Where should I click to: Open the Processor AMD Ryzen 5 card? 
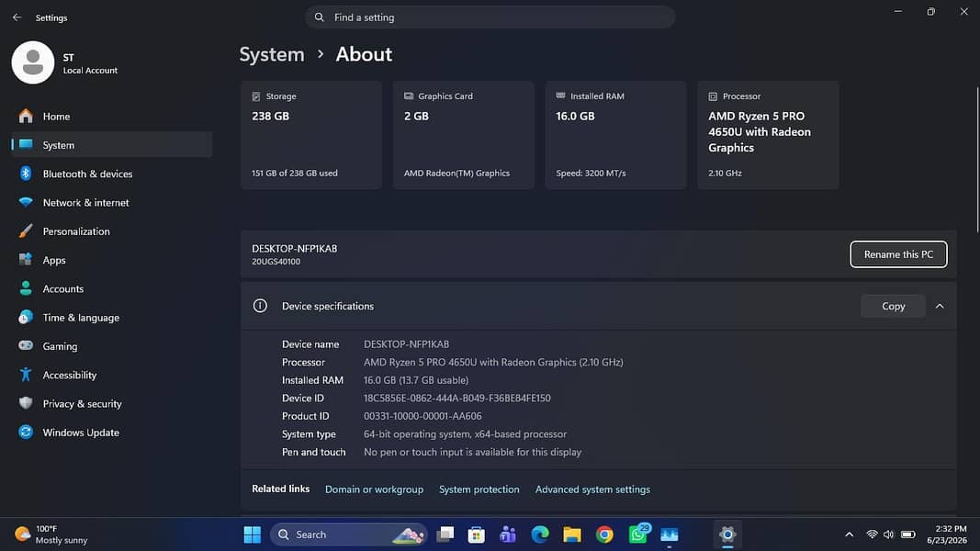click(x=768, y=135)
